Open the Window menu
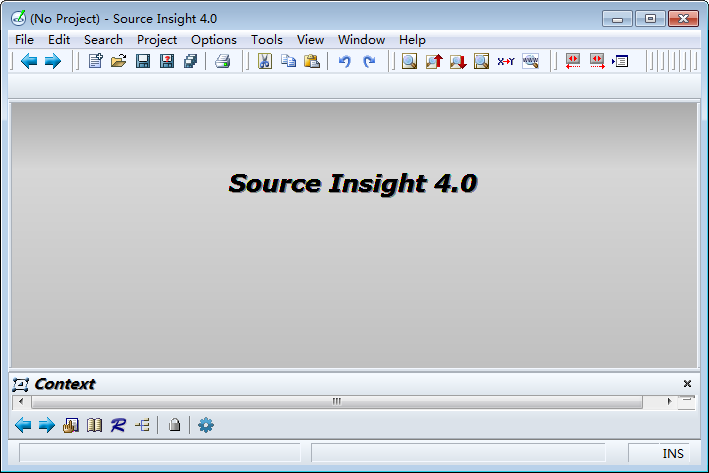The width and height of the screenshot is (709, 473). tap(361, 40)
